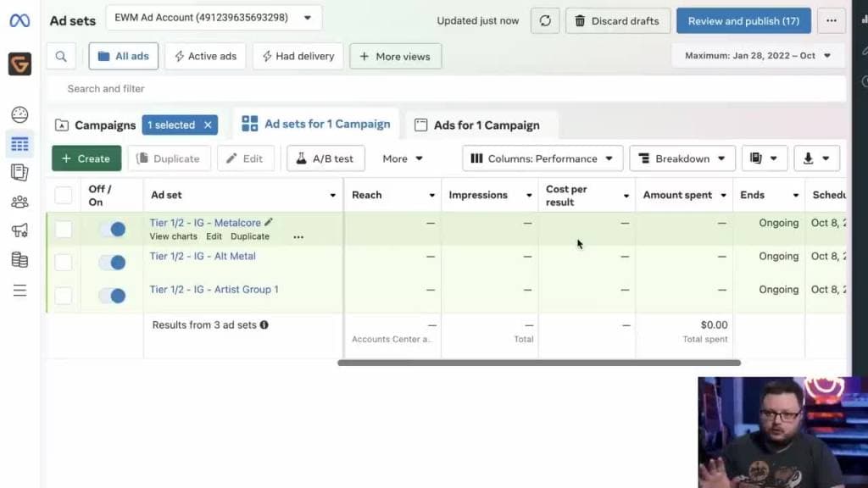The image size is (868, 488).
Task: Open the reports icon dropdown in toolbar
Action: 764,158
